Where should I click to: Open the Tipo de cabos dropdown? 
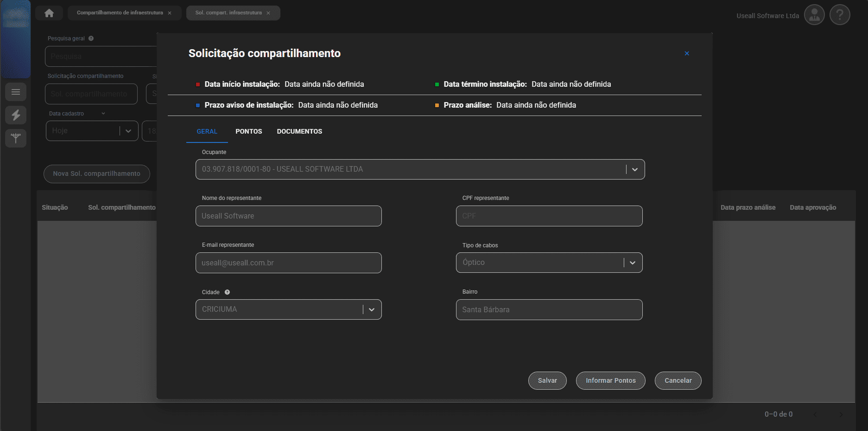point(632,263)
